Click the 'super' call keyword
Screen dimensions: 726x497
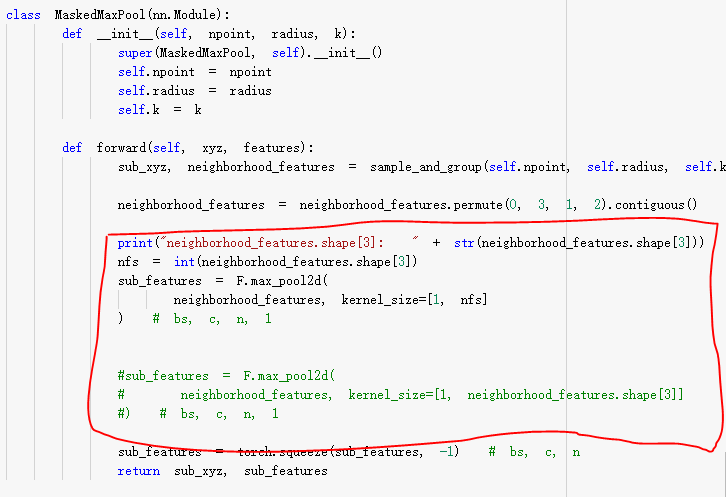pos(135,53)
